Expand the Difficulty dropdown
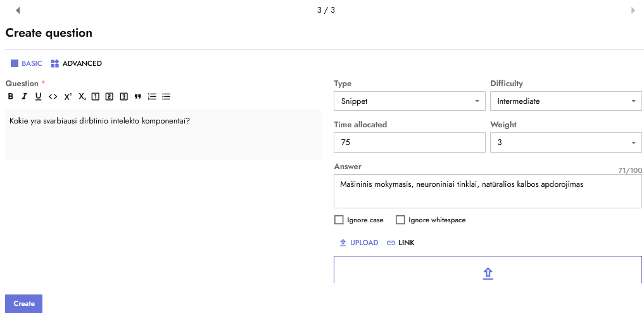This screenshot has height=316, width=644. click(x=565, y=101)
